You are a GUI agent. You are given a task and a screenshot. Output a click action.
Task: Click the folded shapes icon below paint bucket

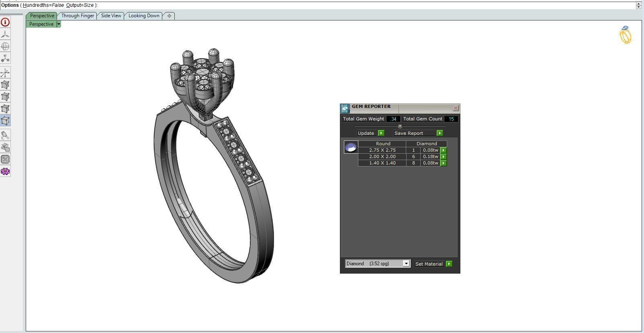[5, 148]
